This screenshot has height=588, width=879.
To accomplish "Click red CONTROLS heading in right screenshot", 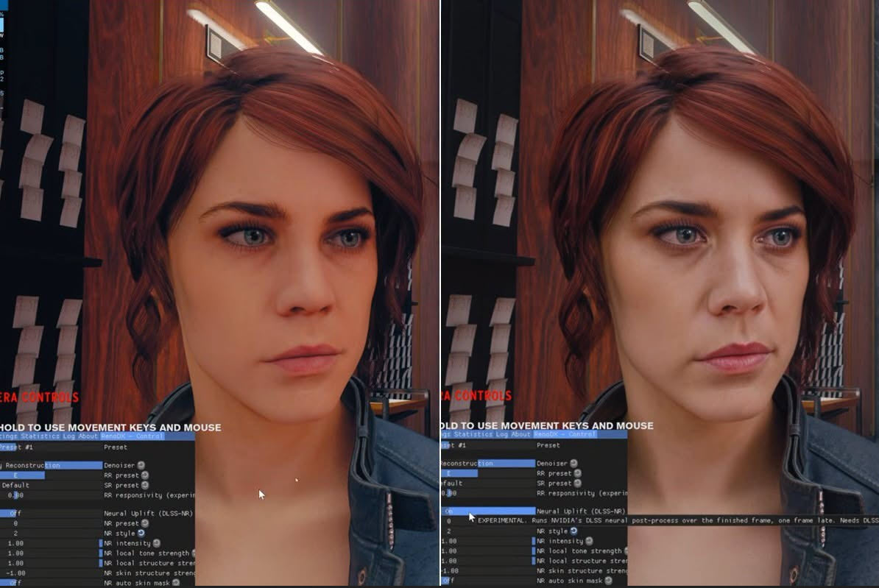I will point(483,395).
